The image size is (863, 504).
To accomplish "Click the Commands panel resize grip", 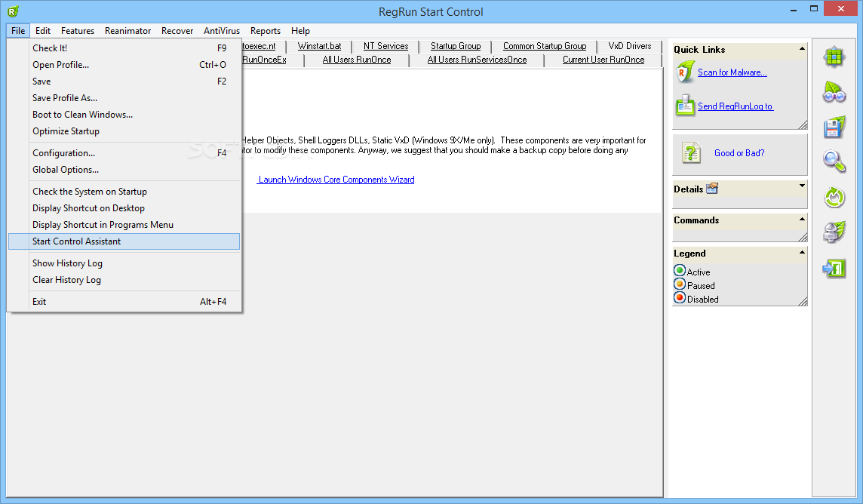I will (803, 237).
